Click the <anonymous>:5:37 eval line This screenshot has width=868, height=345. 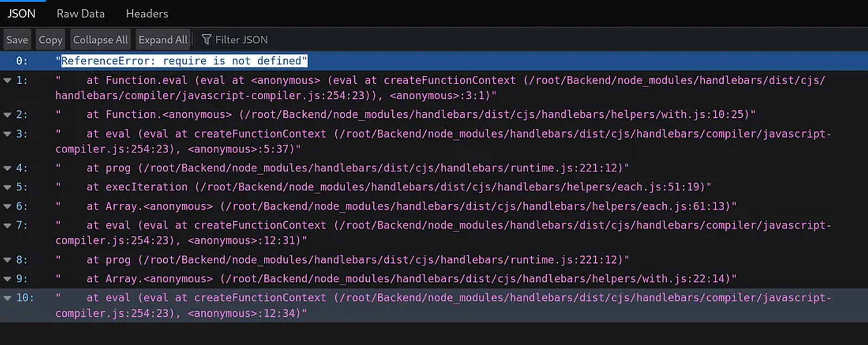coord(443,141)
